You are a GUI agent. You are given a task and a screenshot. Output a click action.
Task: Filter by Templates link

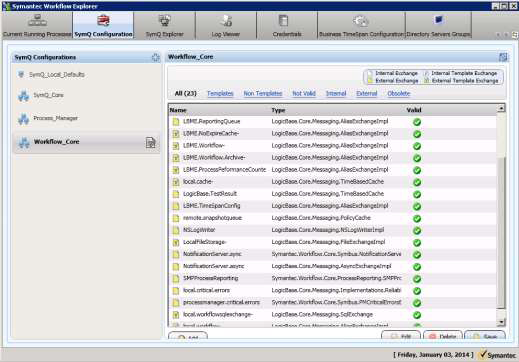point(220,93)
